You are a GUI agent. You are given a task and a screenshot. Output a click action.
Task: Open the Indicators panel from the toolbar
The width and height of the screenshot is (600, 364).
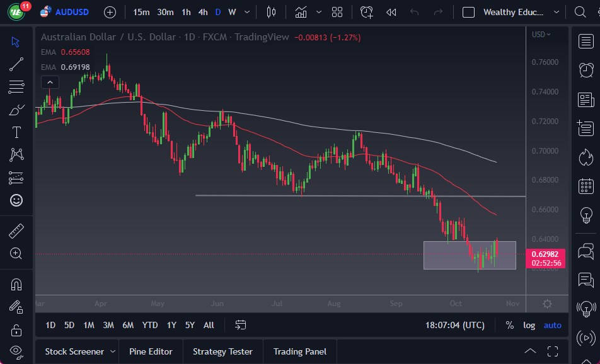301,12
